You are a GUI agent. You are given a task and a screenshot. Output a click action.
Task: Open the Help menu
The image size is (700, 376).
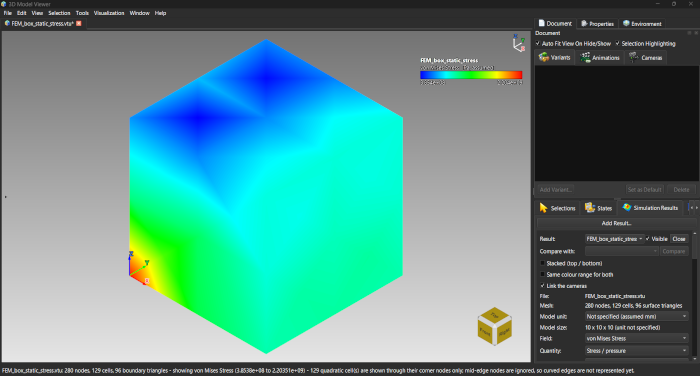[x=160, y=13]
